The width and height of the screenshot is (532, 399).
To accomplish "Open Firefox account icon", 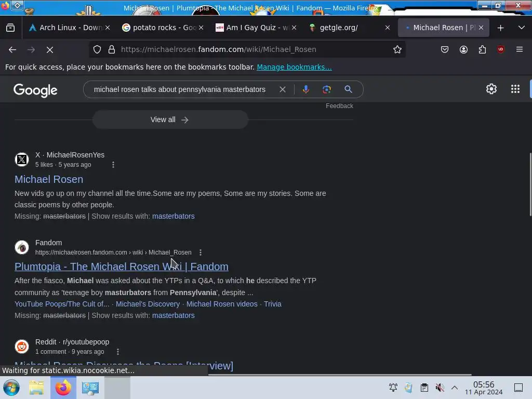I will 463,49.
